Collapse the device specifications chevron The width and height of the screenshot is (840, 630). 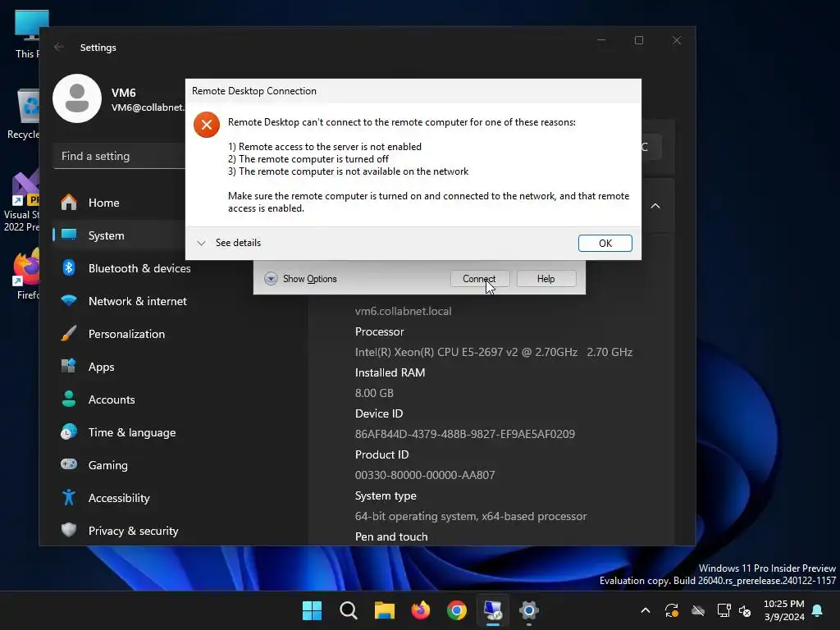pyautogui.click(x=655, y=206)
